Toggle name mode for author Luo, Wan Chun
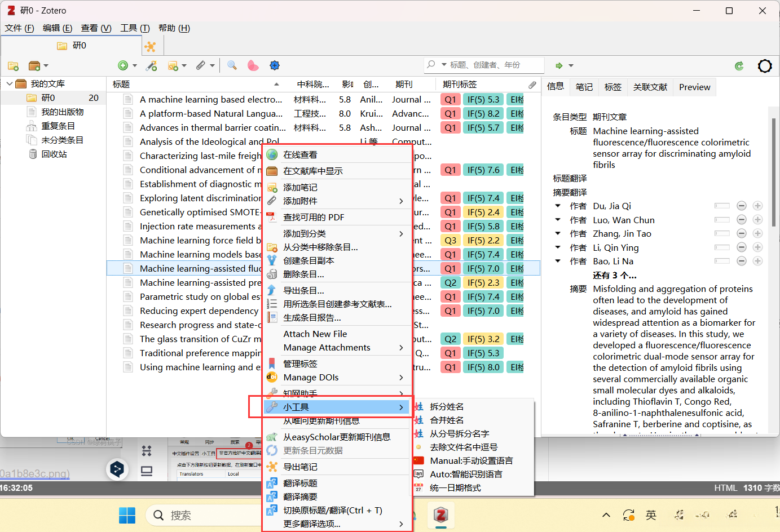Viewport: 780px width, 532px height. click(722, 220)
